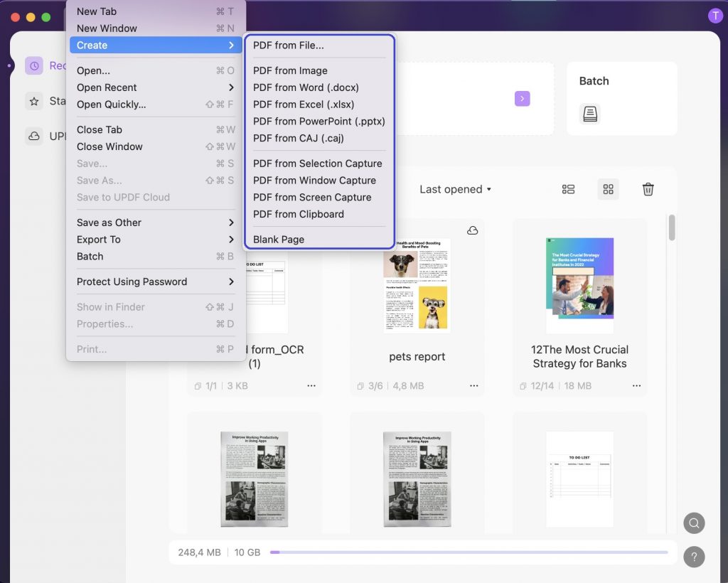Open the Last opened sort dropdown
The width and height of the screenshot is (728, 583).
click(454, 189)
